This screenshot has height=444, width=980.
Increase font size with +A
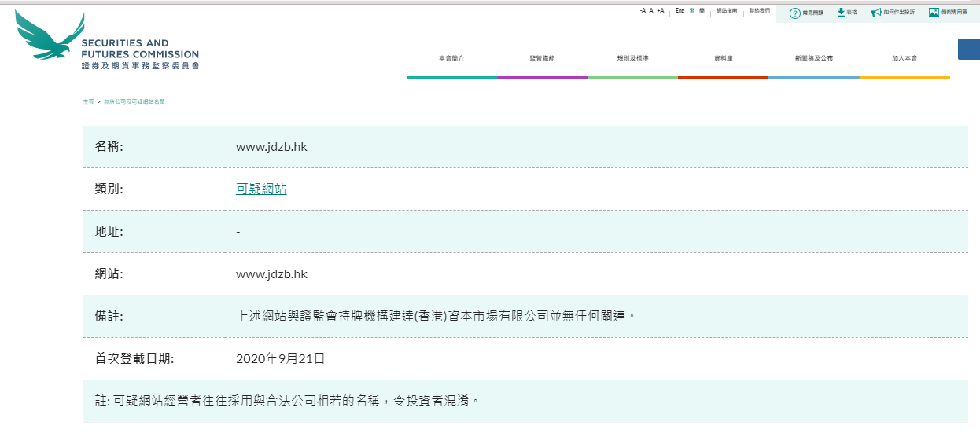661,11
